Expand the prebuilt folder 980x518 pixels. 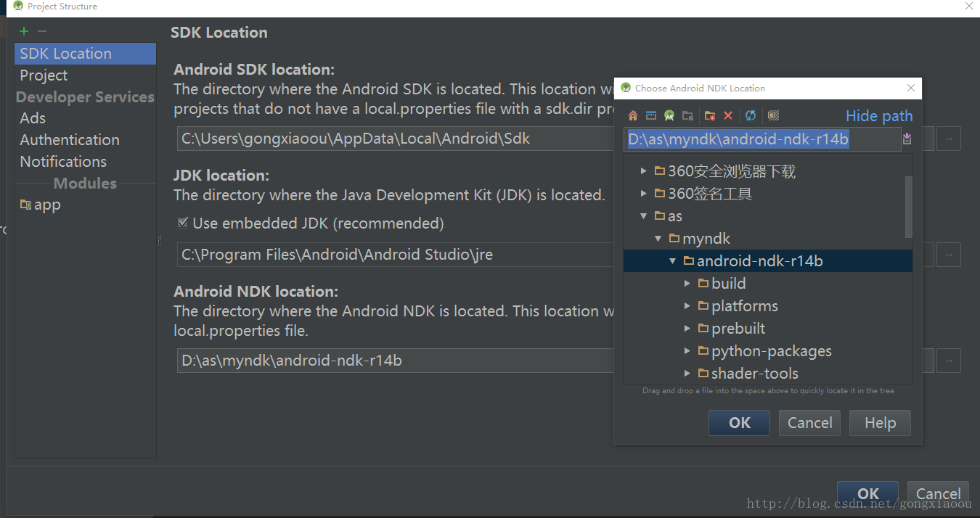coord(687,329)
